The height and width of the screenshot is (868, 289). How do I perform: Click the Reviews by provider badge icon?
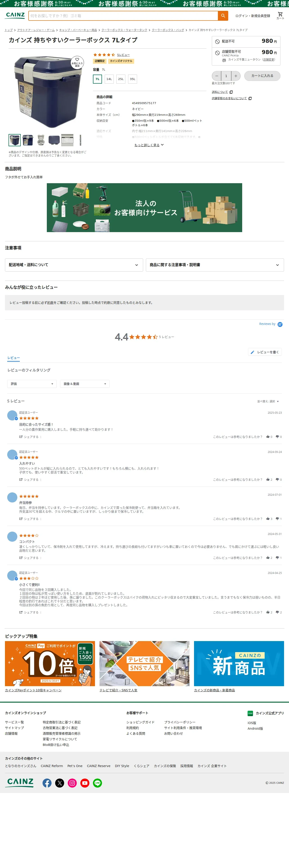click(x=280, y=324)
